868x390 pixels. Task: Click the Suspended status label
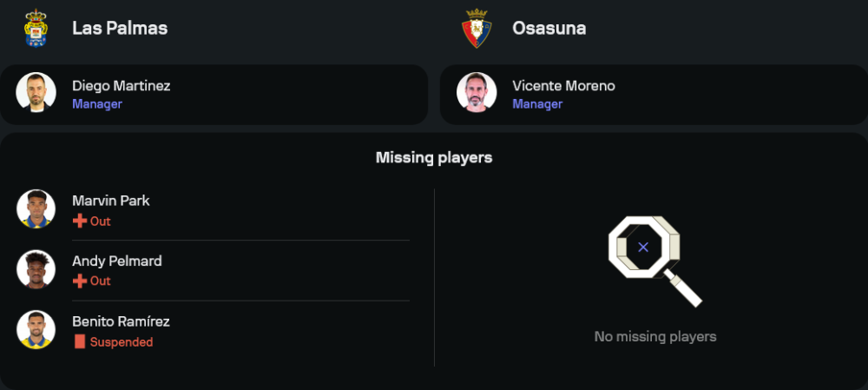(x=122, y=342)
